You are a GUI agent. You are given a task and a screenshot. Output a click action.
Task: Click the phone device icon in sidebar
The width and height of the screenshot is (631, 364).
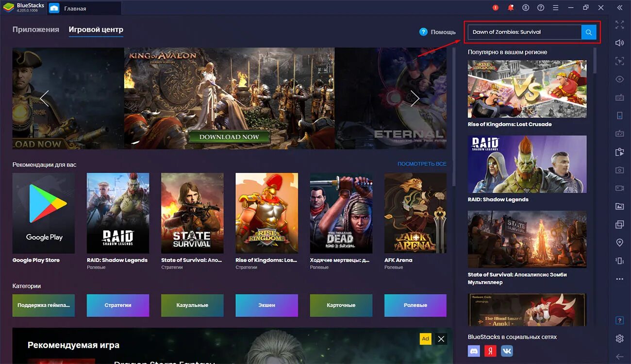(x=619, y=116)
